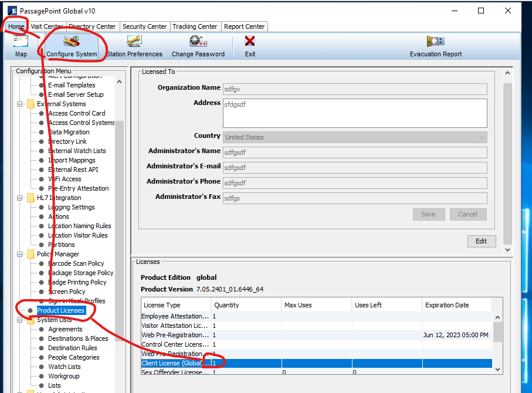Click the Jun 12, 2023 expiration date cell
532x393 pixels.
point(456,335)
